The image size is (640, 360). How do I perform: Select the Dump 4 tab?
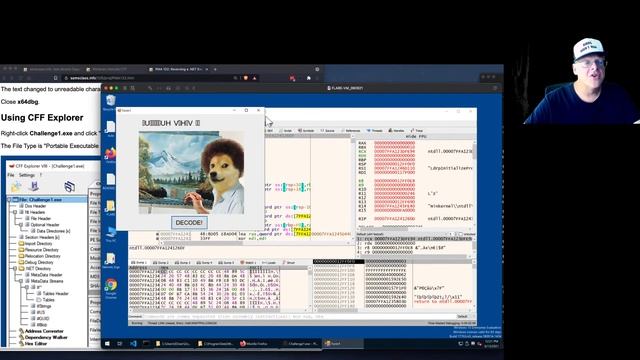point(204,263)
